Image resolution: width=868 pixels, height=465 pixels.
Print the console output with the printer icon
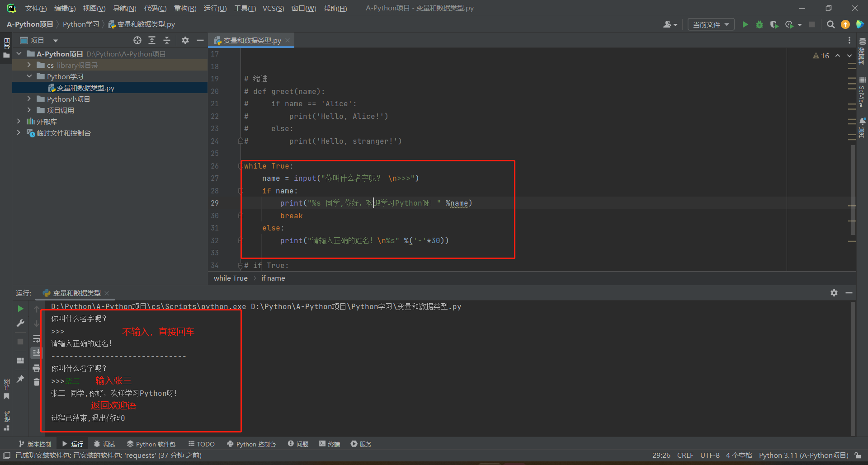pos(37,368)
